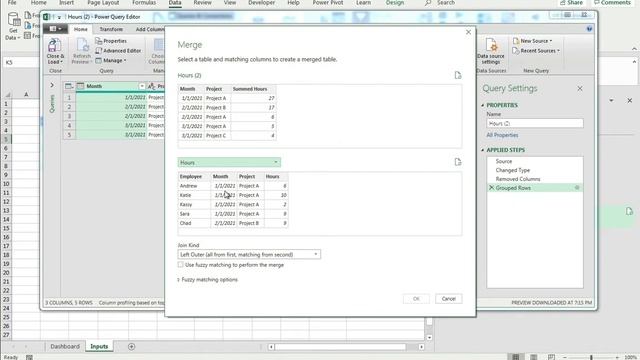Open the Month column filter dropdown
Image resolution: width=640 pixels, height=360 pixels.
142,86
